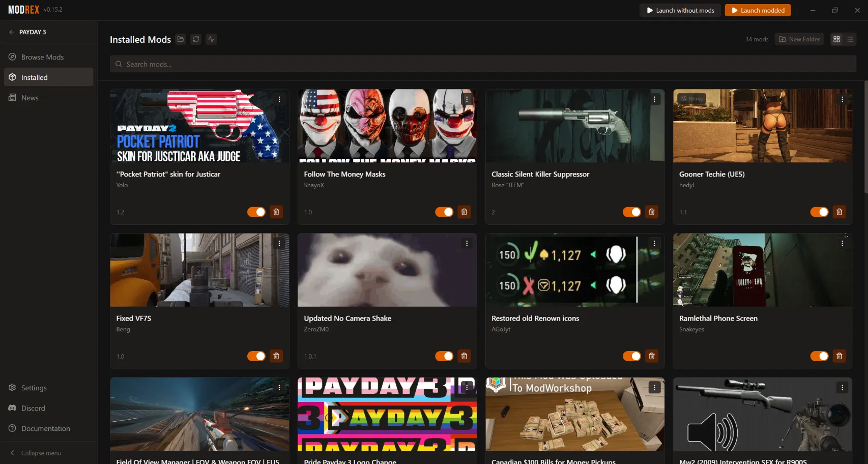This screenshot has width=868, height=464.
Task: Click the Nexus badge on Gooner Techie
Action: 691,99
